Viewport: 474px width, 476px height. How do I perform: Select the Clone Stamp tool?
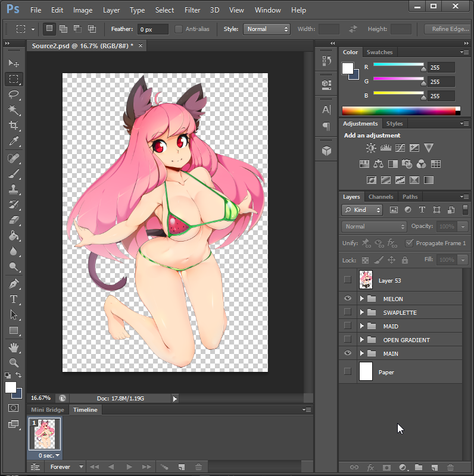(13, 189)
